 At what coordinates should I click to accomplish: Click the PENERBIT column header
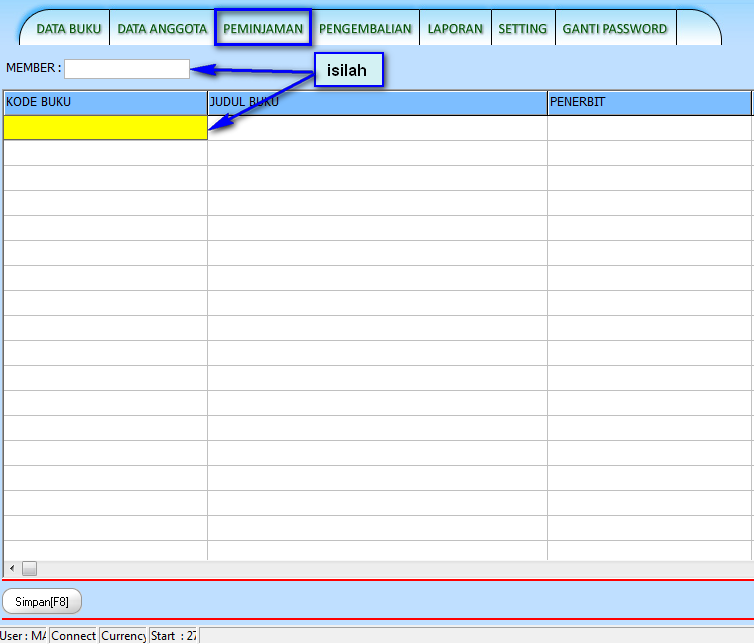[x=648, y=102]
